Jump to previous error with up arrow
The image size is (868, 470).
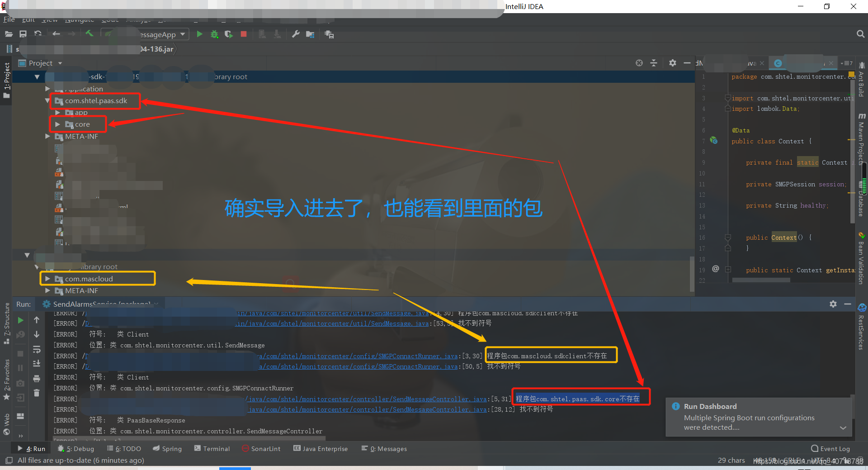click(x=37, y=320)
